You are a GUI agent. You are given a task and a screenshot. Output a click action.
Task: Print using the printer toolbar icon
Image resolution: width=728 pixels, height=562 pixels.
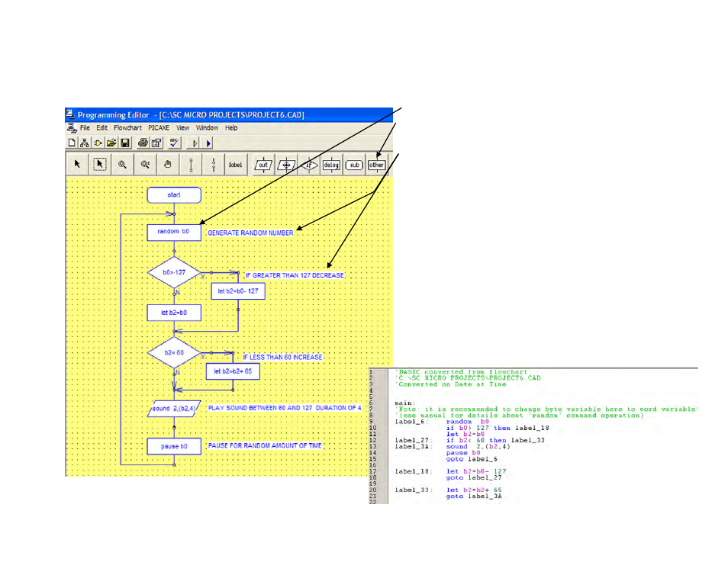click(143, 143)
